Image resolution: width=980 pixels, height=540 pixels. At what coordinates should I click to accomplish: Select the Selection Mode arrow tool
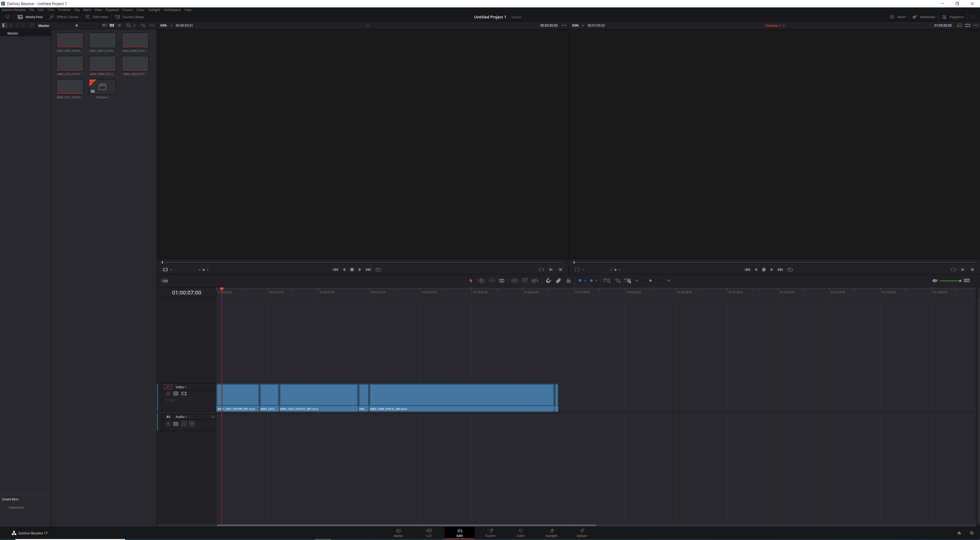click(x=471, y=281)
